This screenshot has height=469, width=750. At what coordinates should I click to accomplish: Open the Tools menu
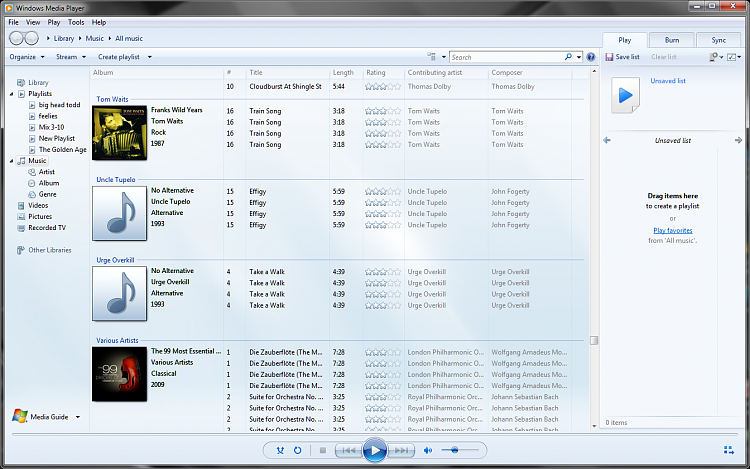(76, 22)
